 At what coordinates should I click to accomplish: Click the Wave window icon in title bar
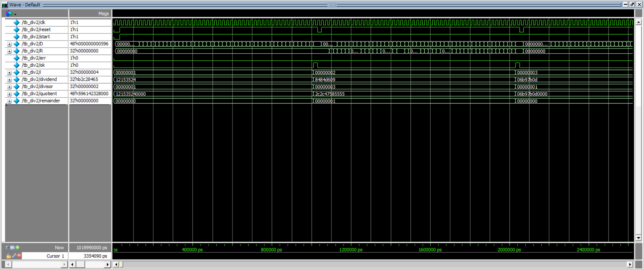5,5
